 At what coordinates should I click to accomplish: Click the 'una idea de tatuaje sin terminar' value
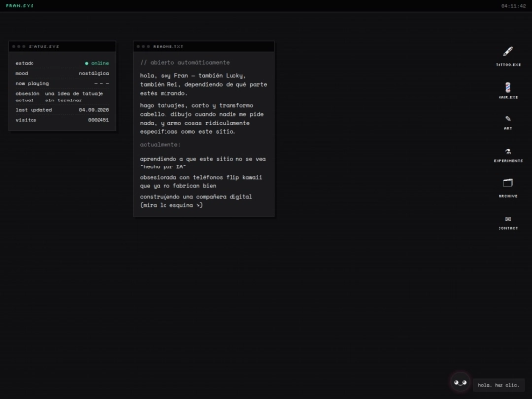point(74,97)
